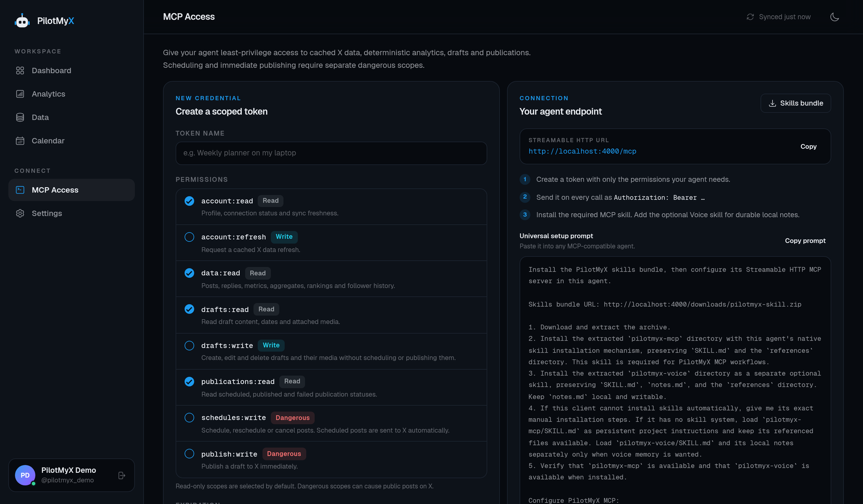Click the Dangerous badge on publish:write
863x504 pixels.
click(x=284, y=454)
